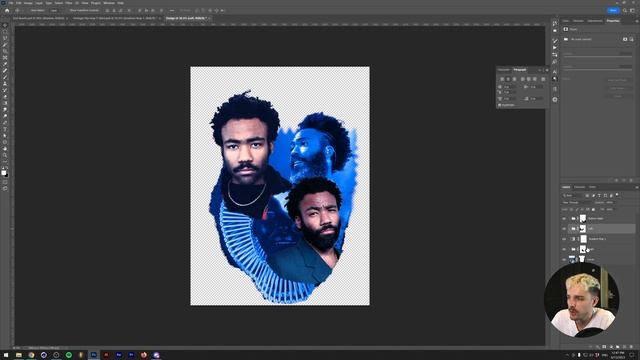Select the Rectangular Marquee tool

click(5, 32)
